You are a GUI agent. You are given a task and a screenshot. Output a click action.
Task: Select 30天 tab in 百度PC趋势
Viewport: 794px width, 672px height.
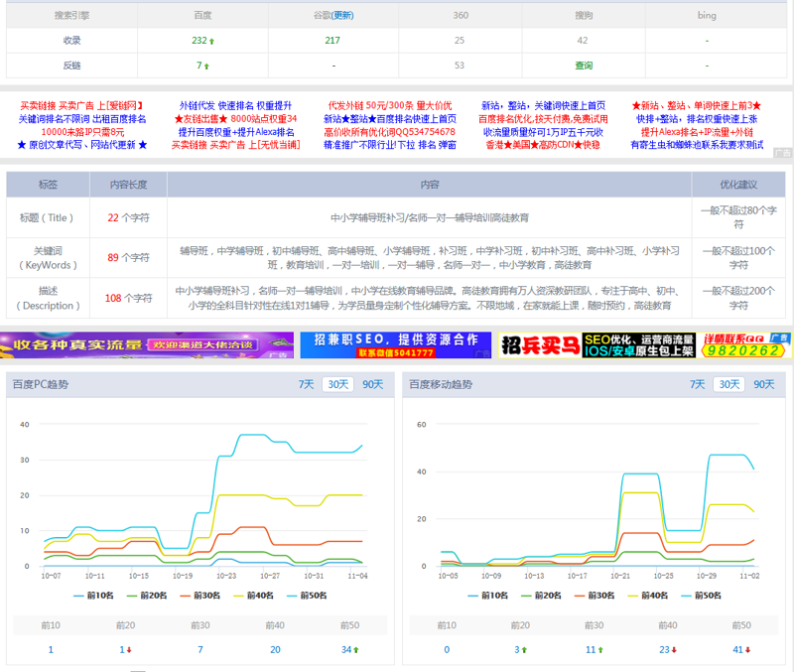tap(338, 384)
